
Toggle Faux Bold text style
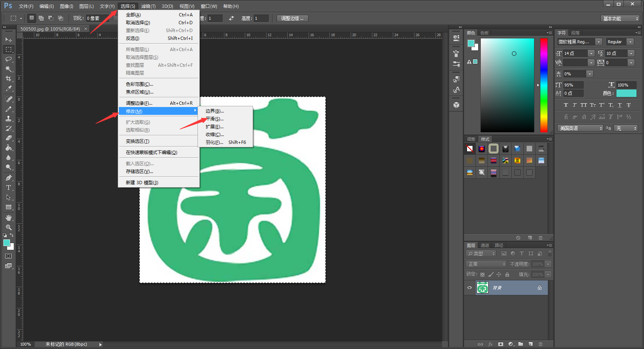(x=566, y=105)
